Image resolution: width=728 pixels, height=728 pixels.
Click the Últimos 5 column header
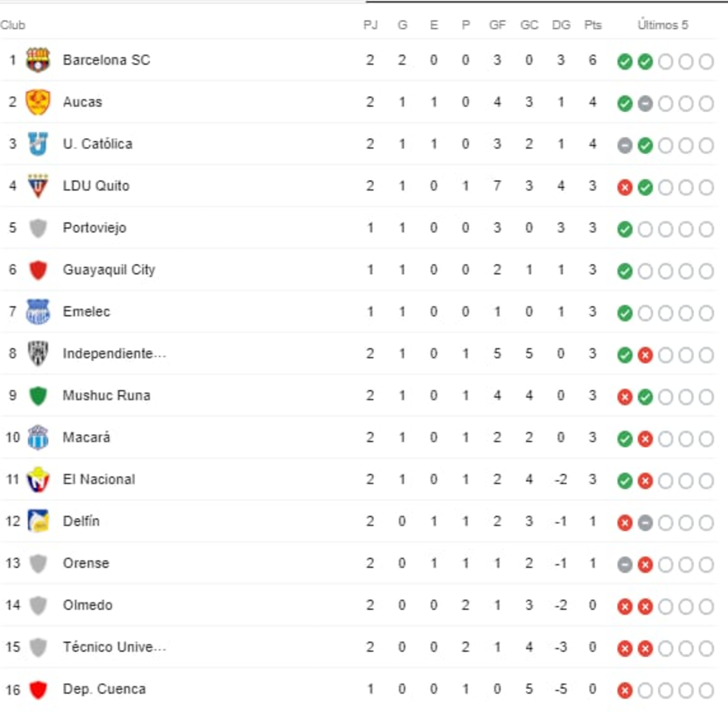[x=662, y=25]
